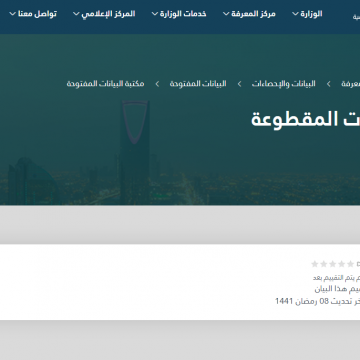Go to البيانات والإحصاءات breadcrumb link

point(283,84)
